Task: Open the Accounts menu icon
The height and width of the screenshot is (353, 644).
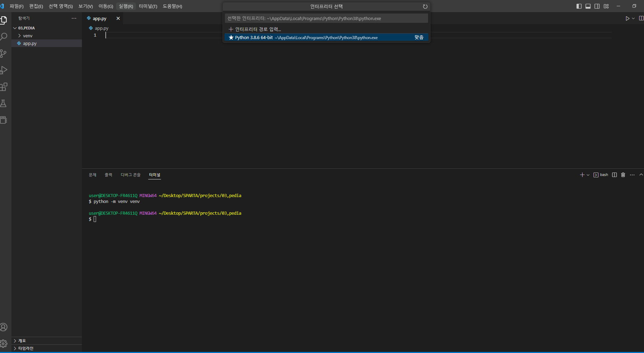Action: click(x=3, y=327)
